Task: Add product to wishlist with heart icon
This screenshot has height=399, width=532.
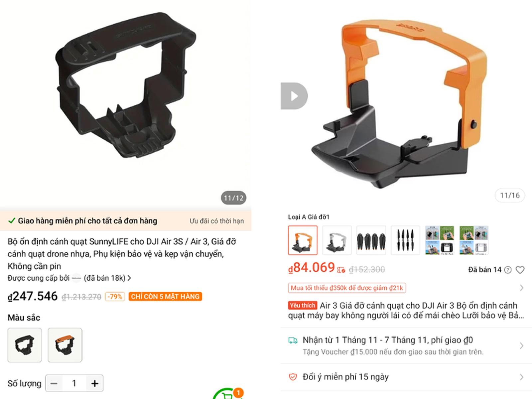Action: (520, 270)
